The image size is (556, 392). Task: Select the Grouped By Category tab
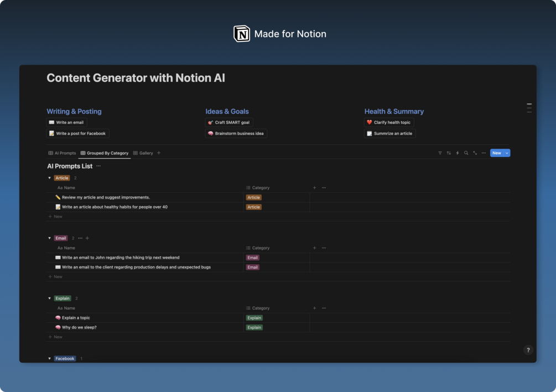(105, 153)
